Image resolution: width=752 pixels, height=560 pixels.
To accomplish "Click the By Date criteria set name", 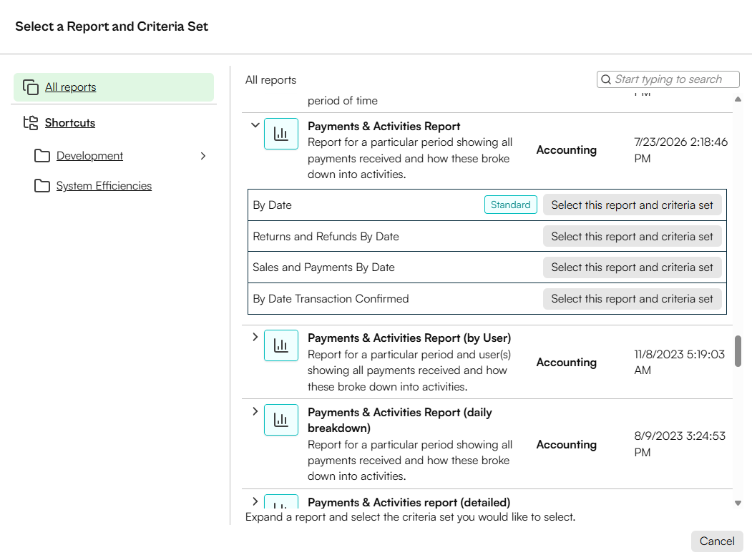I will 272,205.
